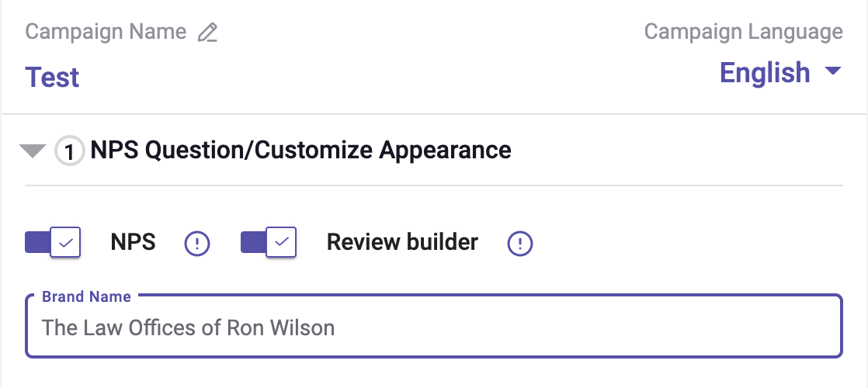This screenshot has width=868, height=388.
Task: Click the checkmark knob on NPS switch
Action: coord(66,243)
